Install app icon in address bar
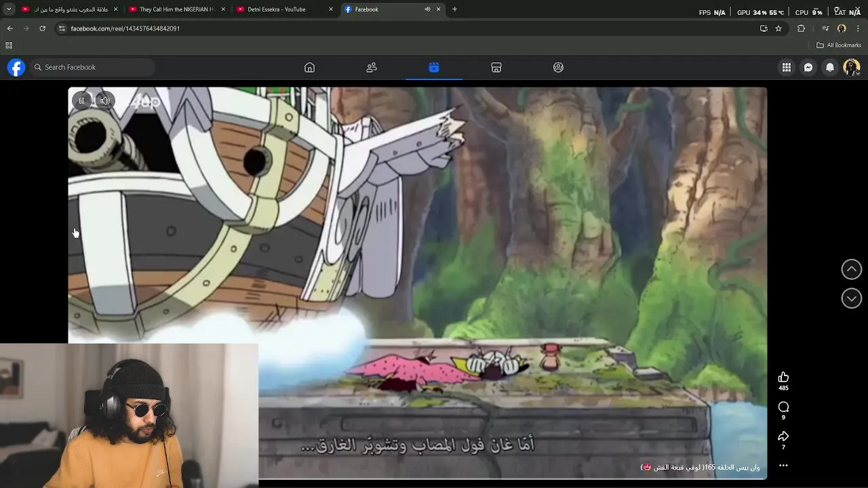The image size is (868, 488). pos(764,28)
